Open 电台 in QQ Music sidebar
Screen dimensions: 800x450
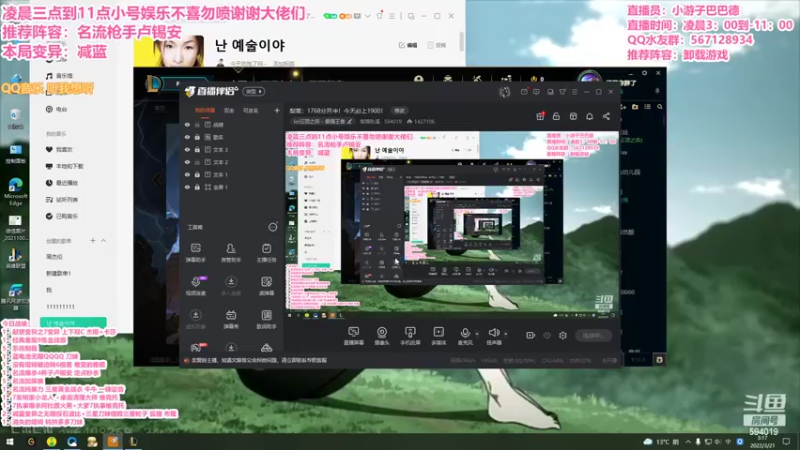pos(57,109)
